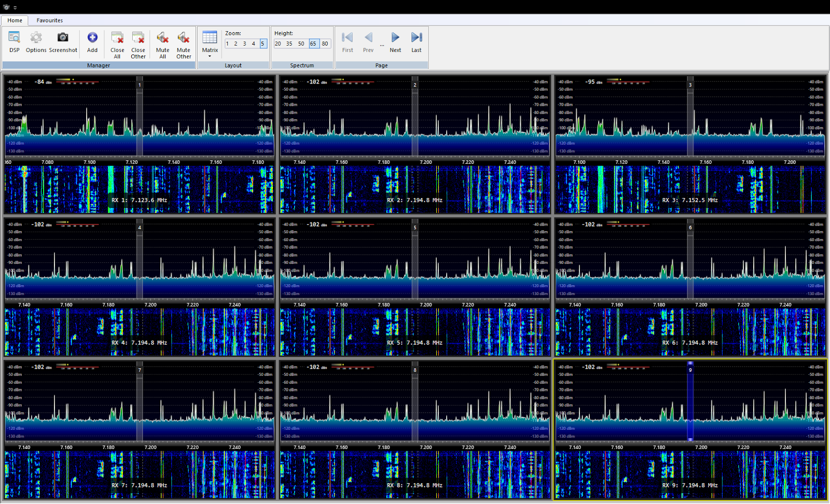This screenshot has width=830, height=504.
Task: Take a Screenshot
Action: [x=63, y=41]
